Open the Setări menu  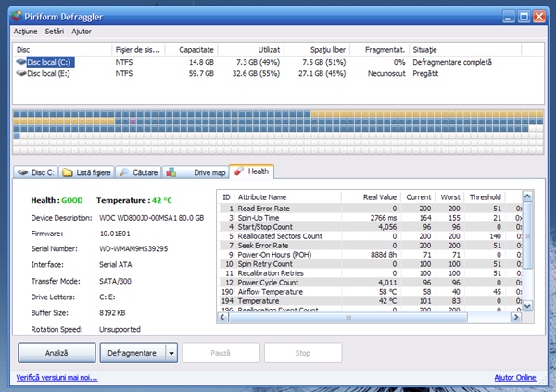55,32
